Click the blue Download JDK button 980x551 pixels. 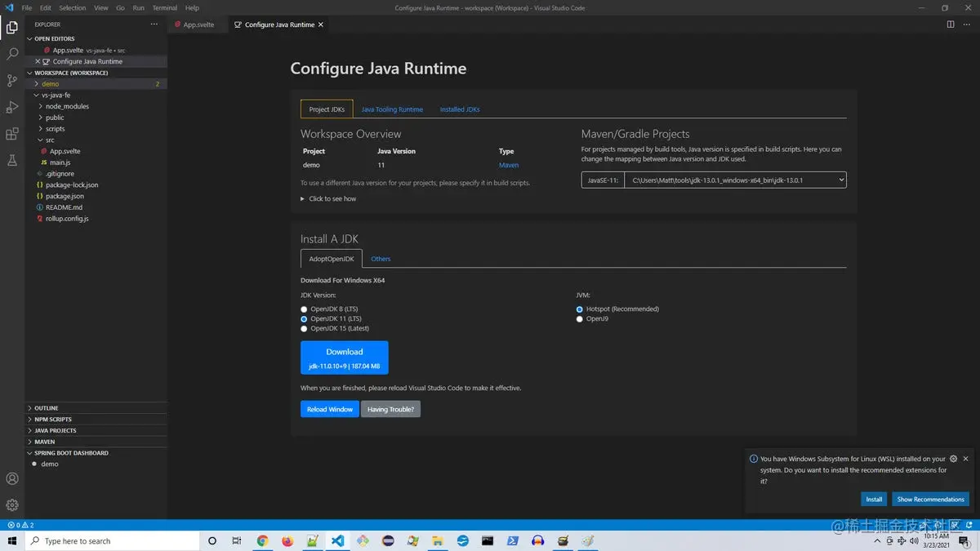tap(344, 358)
